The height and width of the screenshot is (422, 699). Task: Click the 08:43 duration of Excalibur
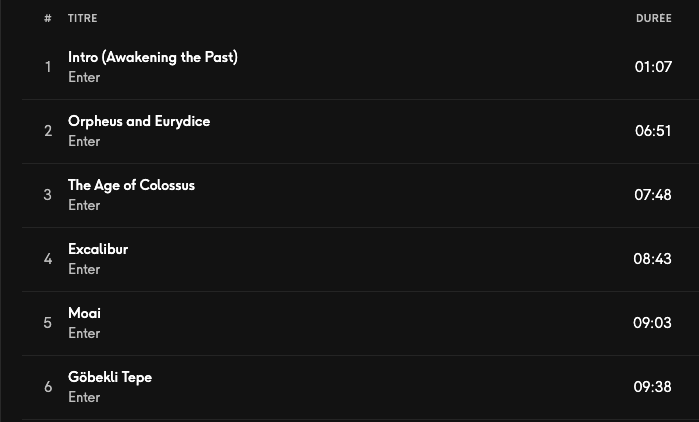(652, 259)
